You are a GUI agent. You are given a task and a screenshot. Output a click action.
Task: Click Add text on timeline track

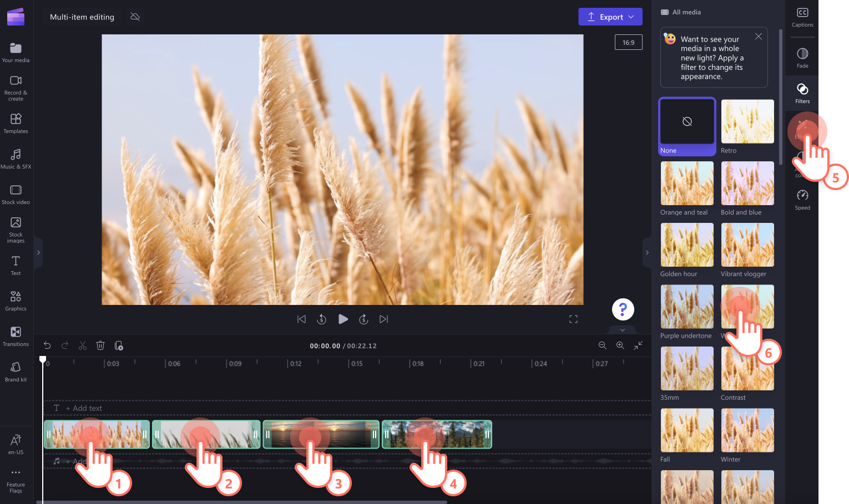pyautogui.click(x=84, y=408)
